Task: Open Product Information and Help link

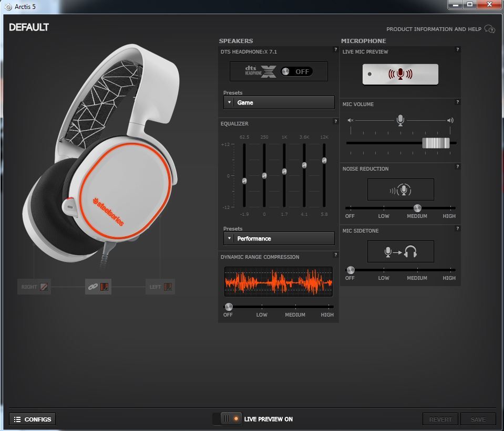Action: pos(434,29)
